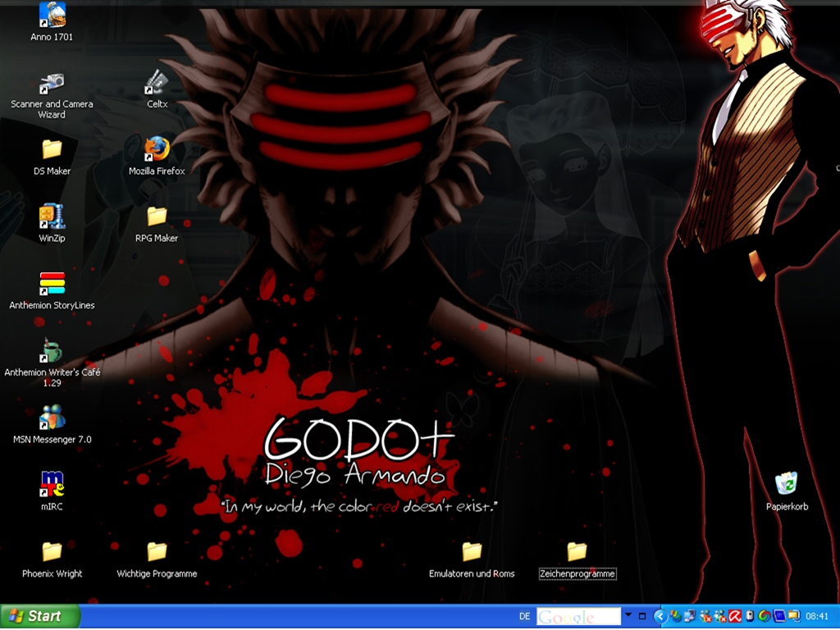This screenshot has height=630, width=840.
Task: Click the red Avira umbrella tray icon
Action: 735,617
